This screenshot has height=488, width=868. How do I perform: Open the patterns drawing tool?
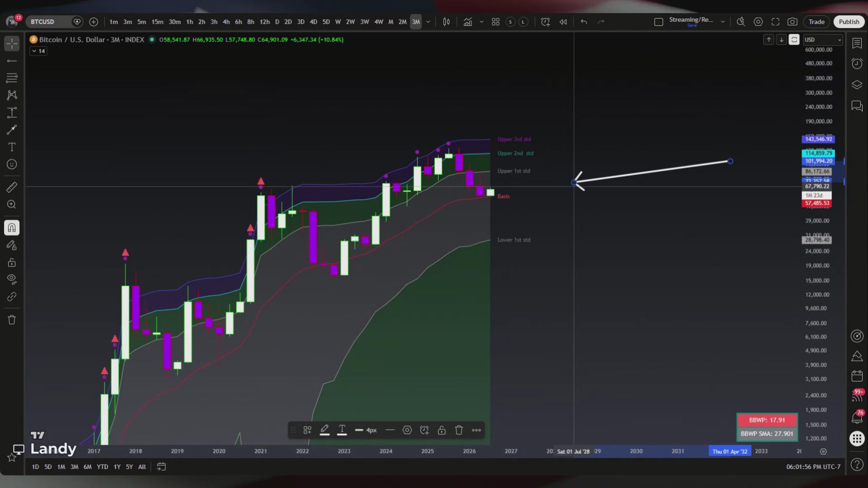coord(12,95)
